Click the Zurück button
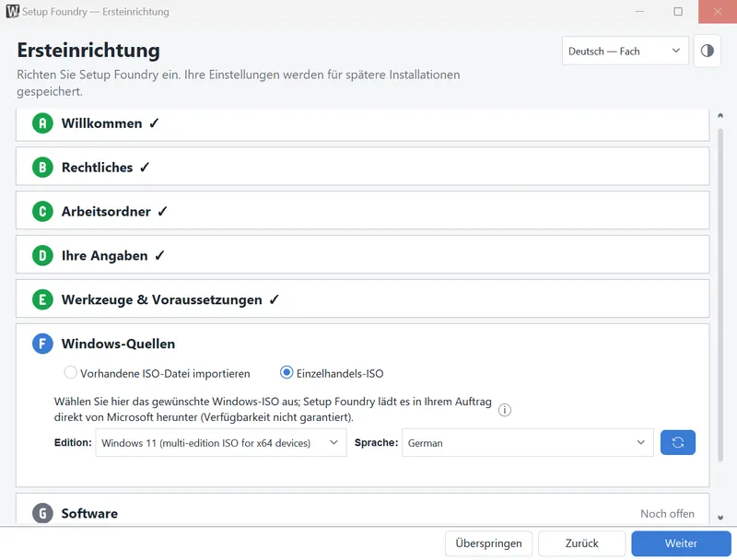 click(581, 543)
